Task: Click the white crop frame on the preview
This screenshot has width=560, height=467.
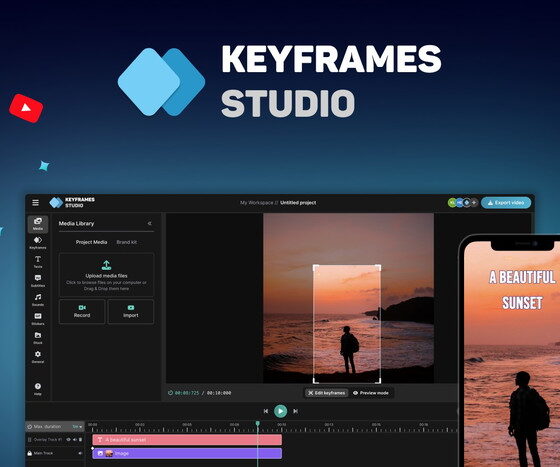Action: [347, 324]
